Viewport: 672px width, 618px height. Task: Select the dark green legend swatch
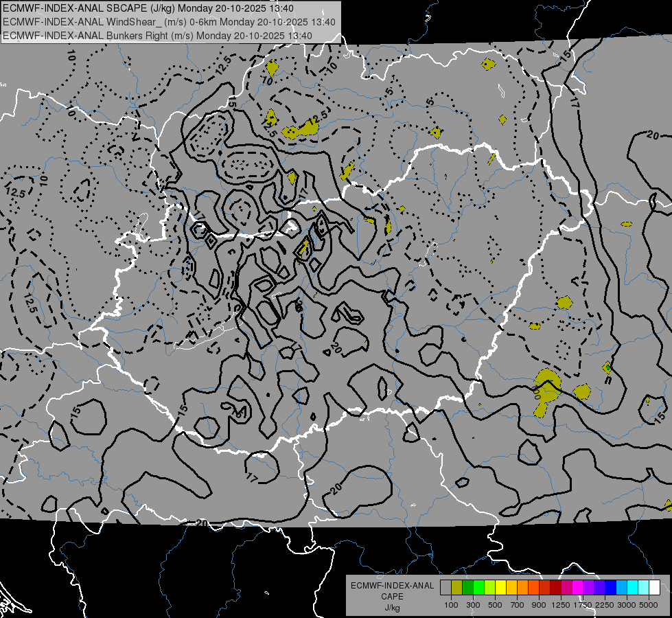click(x=467, y=588)
